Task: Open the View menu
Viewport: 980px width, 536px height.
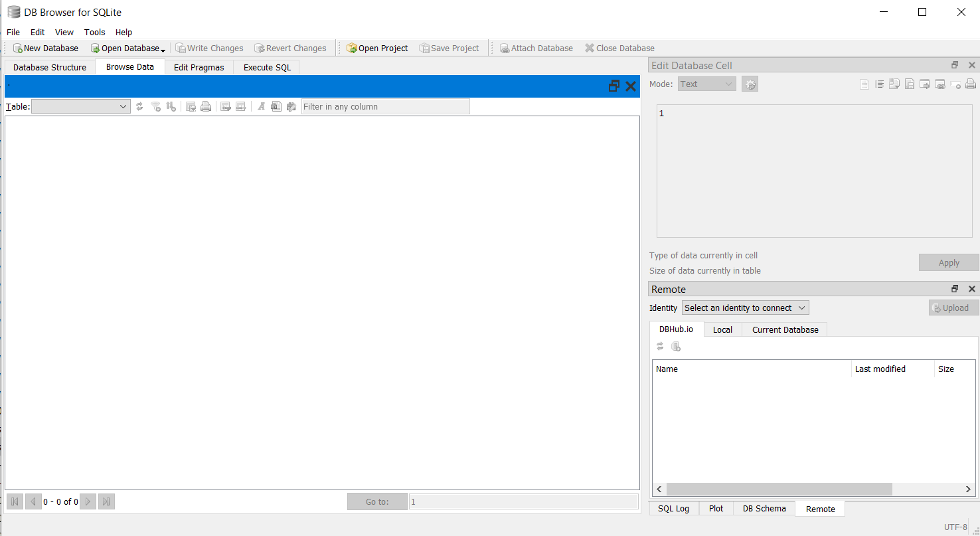Action: click(64, 32)
